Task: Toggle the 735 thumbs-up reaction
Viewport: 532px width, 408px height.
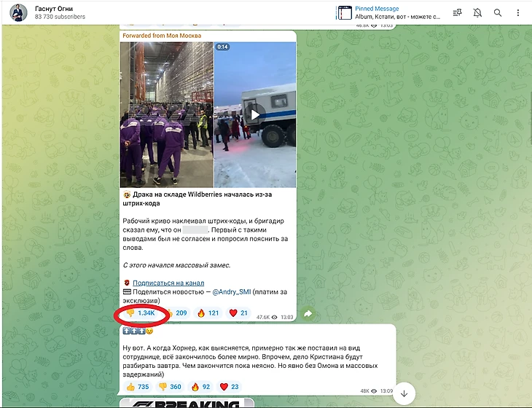Action: [136, 387]
